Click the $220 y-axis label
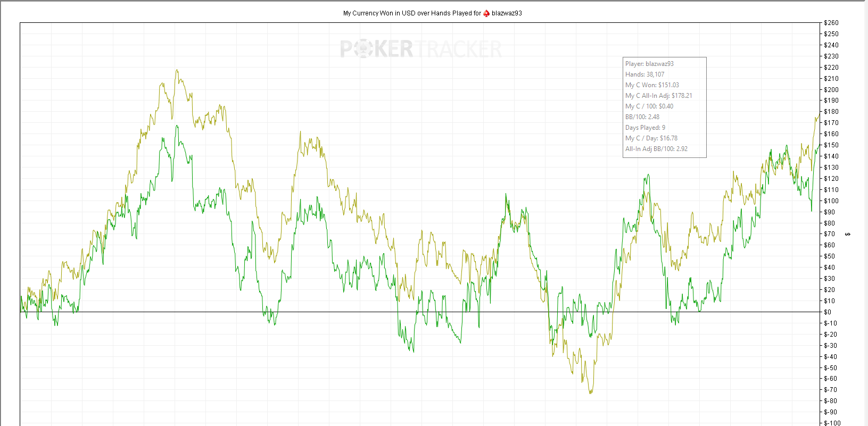The image size is (868, 426). (x=831, y=68)
